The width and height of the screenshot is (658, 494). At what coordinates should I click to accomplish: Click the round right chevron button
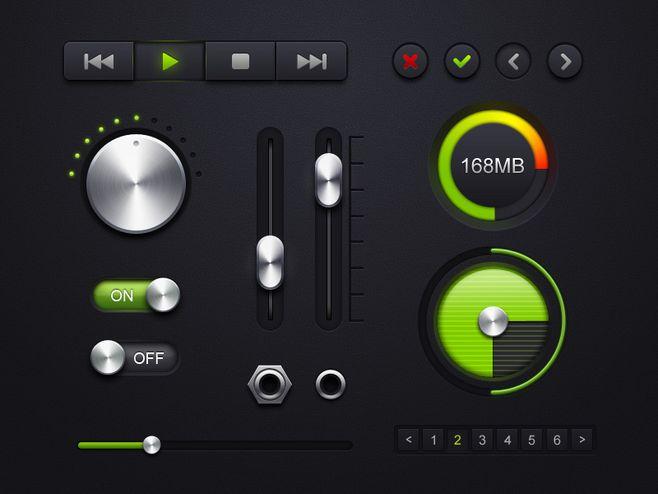[565, 61]
